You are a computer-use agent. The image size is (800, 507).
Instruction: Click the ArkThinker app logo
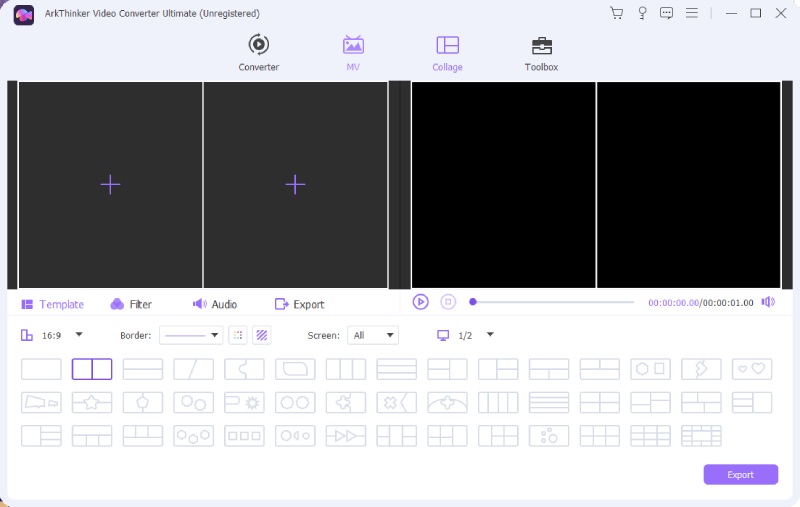coord(23,15)
